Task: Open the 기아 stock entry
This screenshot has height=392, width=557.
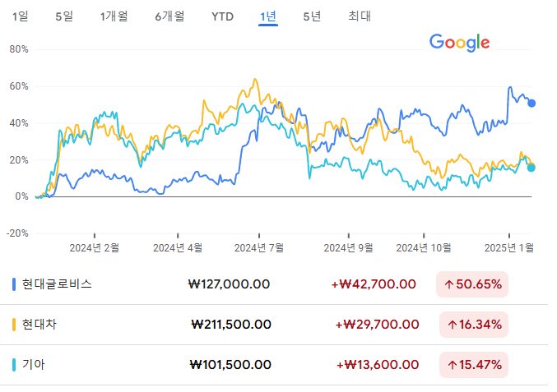Action: [x=274, y=365]
